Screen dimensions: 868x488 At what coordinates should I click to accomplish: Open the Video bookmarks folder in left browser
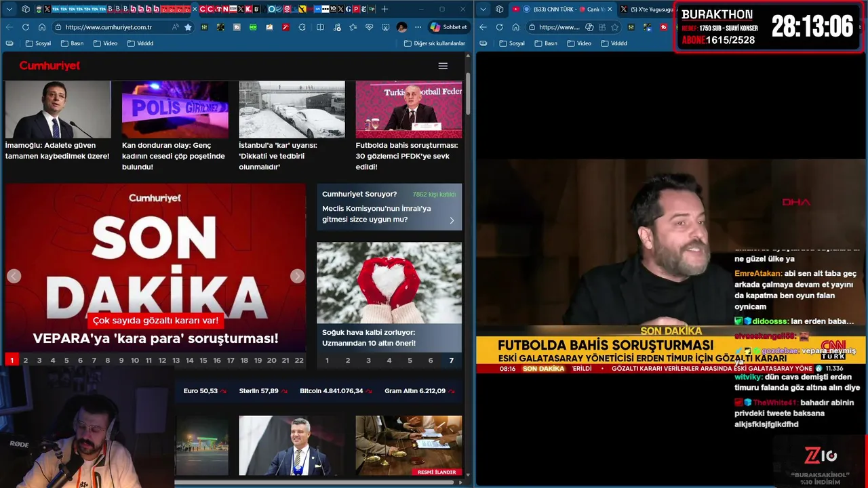point(104,43)
